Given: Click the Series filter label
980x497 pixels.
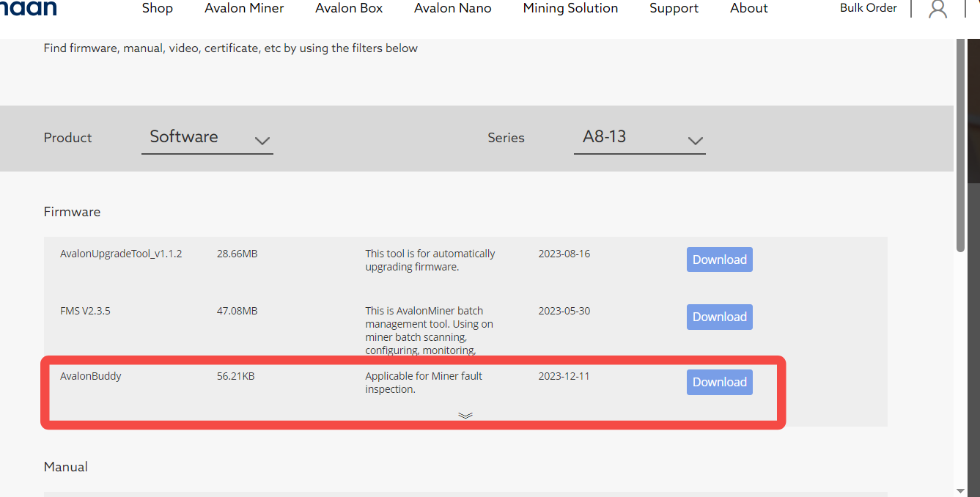Looking at the screenshot, I should pyautogui.click(x=506, y=138).
